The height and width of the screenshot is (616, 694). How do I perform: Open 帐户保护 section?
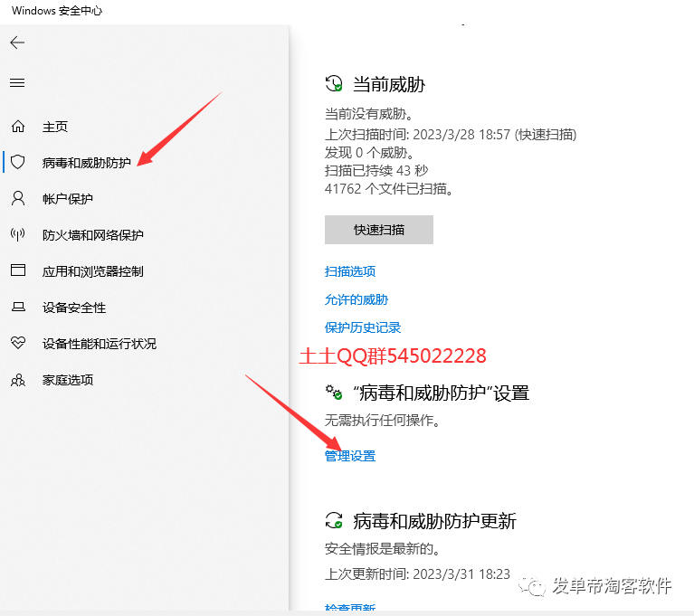67,199
